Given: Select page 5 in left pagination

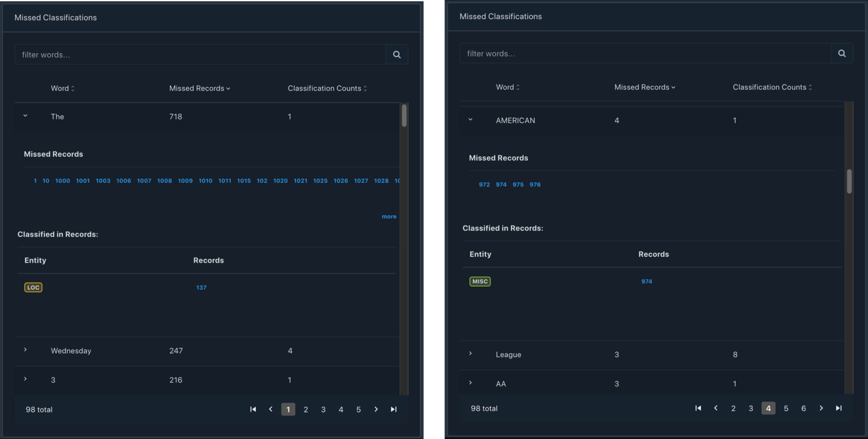Looking at the screenshot, I should pos(359,409).
